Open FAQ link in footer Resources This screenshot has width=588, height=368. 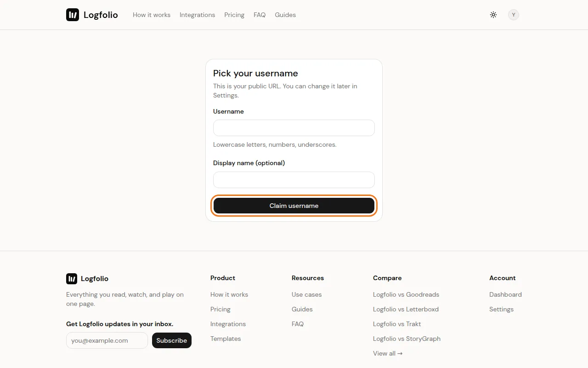(298, 324)
